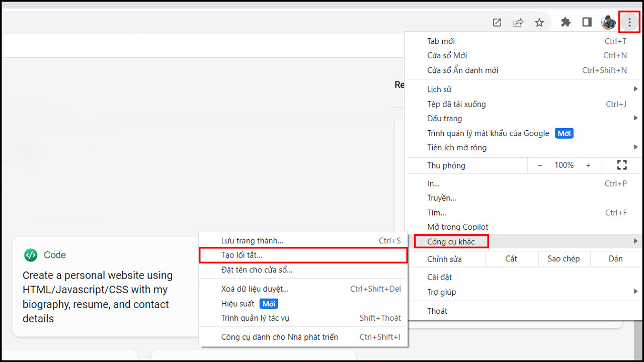Open Tệp đã tải xuống
This screenshot has height=362, width=644.
coord(523,104)
